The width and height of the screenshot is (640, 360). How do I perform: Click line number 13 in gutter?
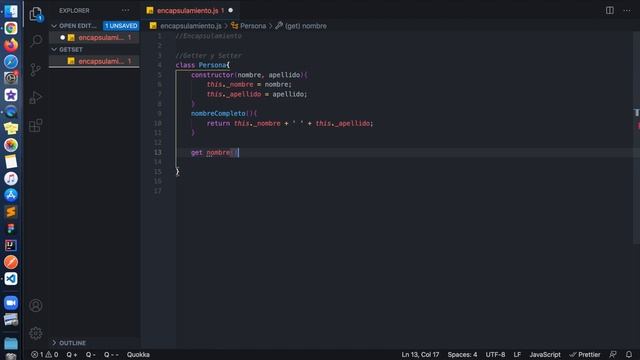coord(158,152)
